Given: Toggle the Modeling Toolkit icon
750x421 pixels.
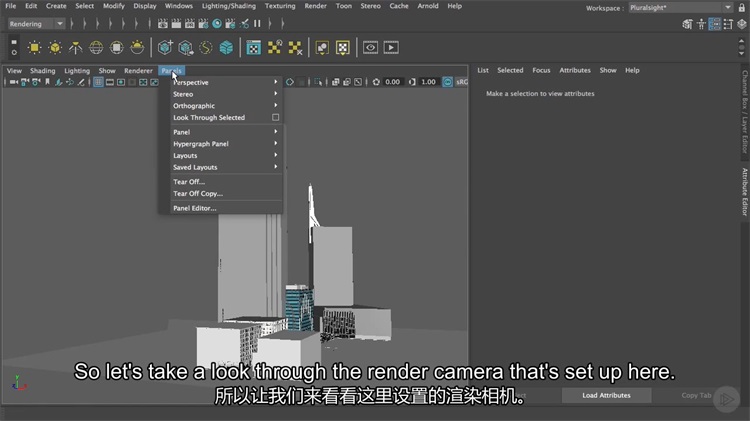Looking at the screenshot, I should 687,24.
